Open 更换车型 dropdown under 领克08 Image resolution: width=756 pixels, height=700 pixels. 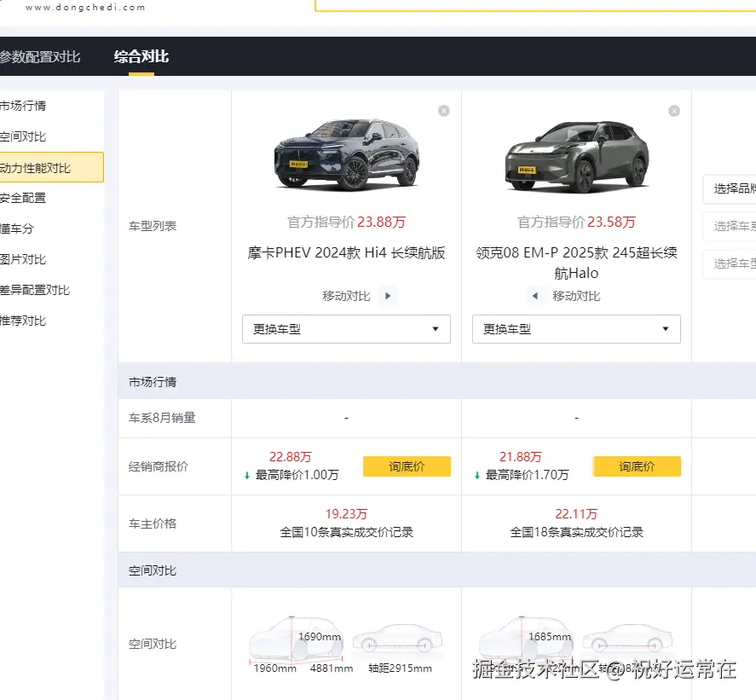[x=575, y=329]
